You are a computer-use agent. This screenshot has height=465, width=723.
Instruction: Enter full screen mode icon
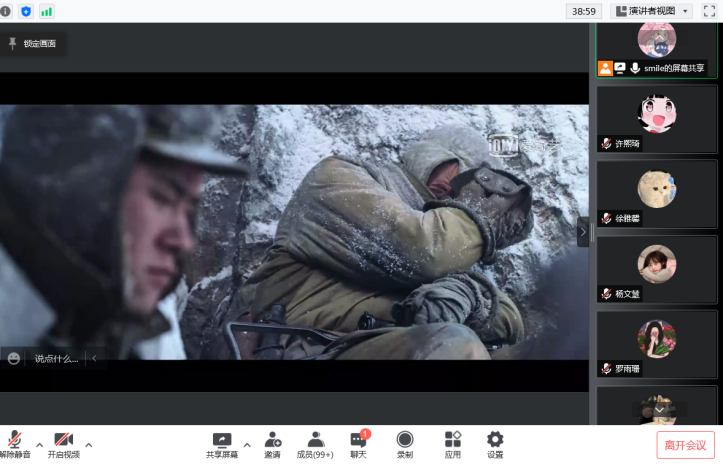[707, 11]
